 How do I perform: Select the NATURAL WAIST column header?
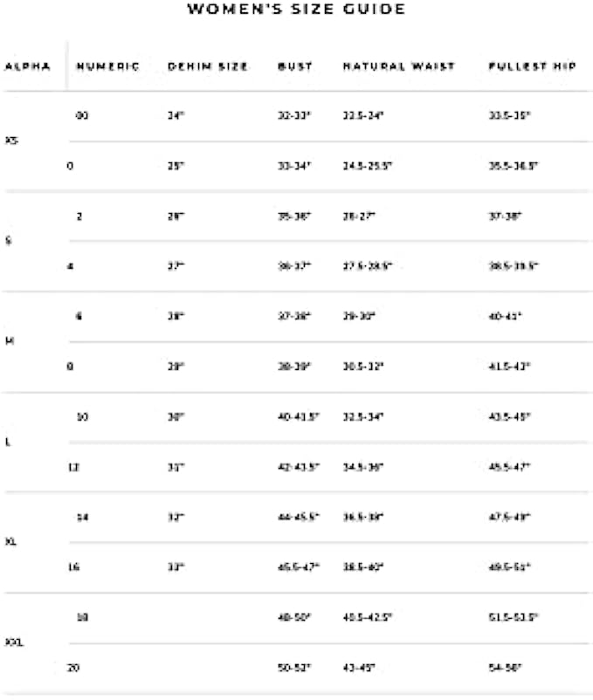pos(398,66)
